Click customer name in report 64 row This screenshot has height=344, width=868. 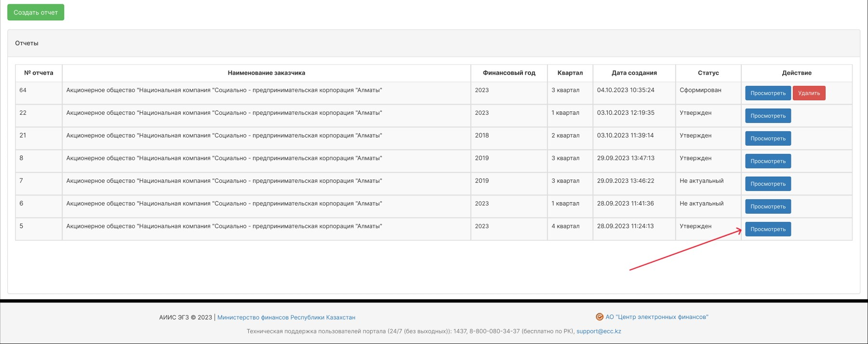(224, 90)
